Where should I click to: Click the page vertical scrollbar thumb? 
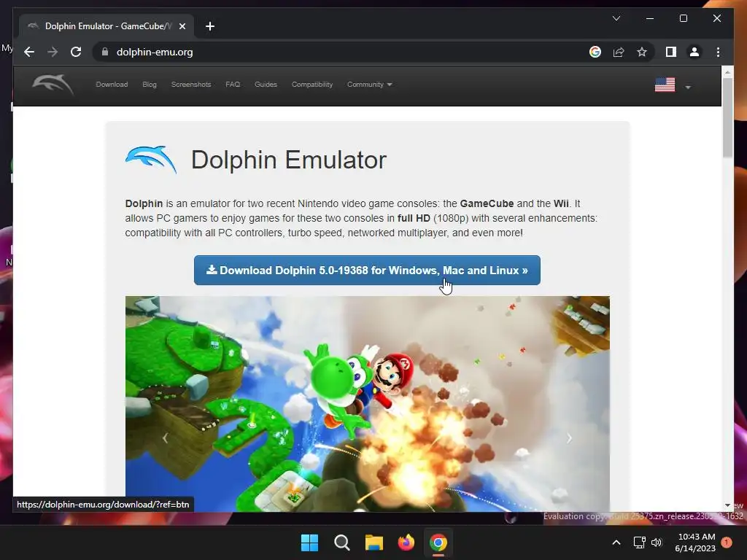click(x=727, y=117)
